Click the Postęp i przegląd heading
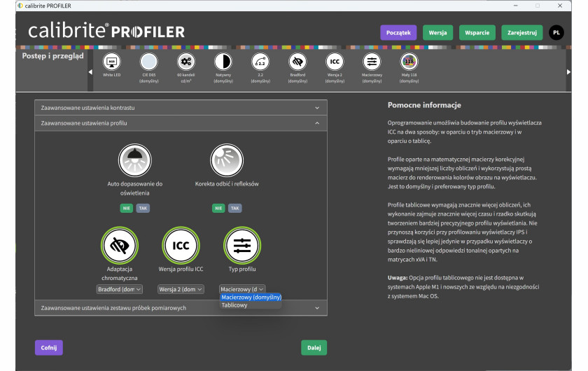 pyautogui.click(x=53, y=56)
